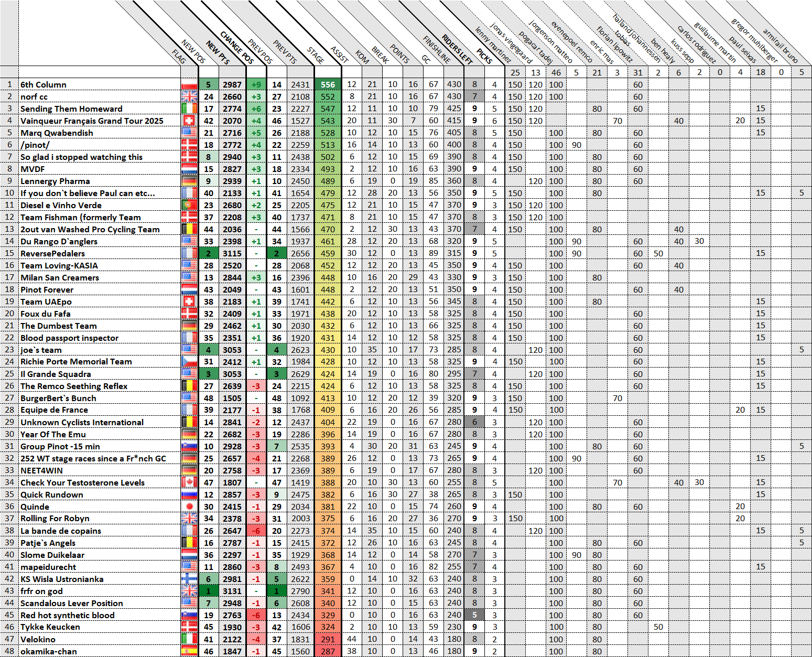Click the team name mapeidurecht
This screenshot has width=812, height=657.
48,567
